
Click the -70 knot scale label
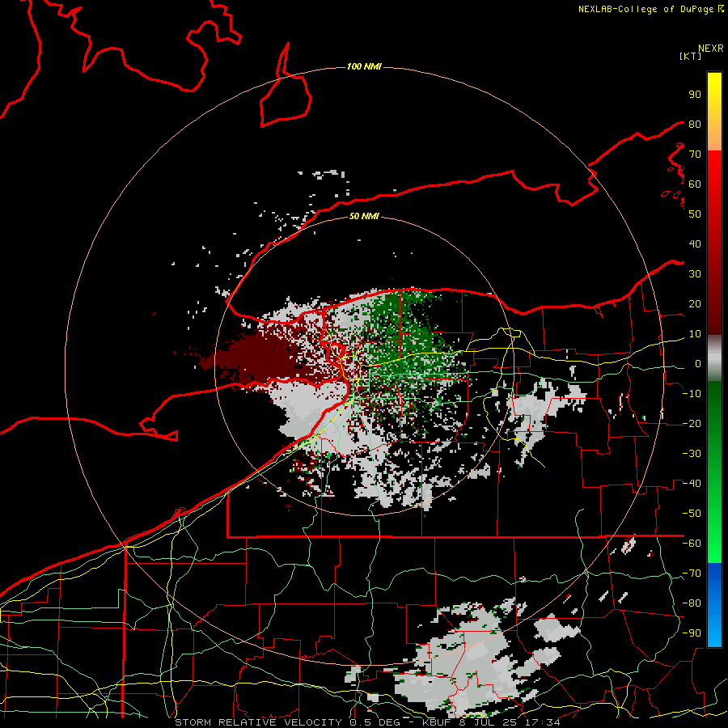click(692, 574)
